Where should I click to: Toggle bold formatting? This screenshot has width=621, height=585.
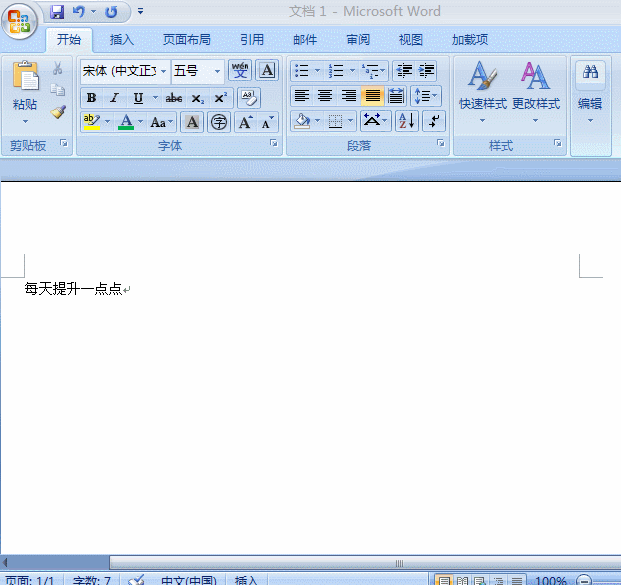pos(91,98)
